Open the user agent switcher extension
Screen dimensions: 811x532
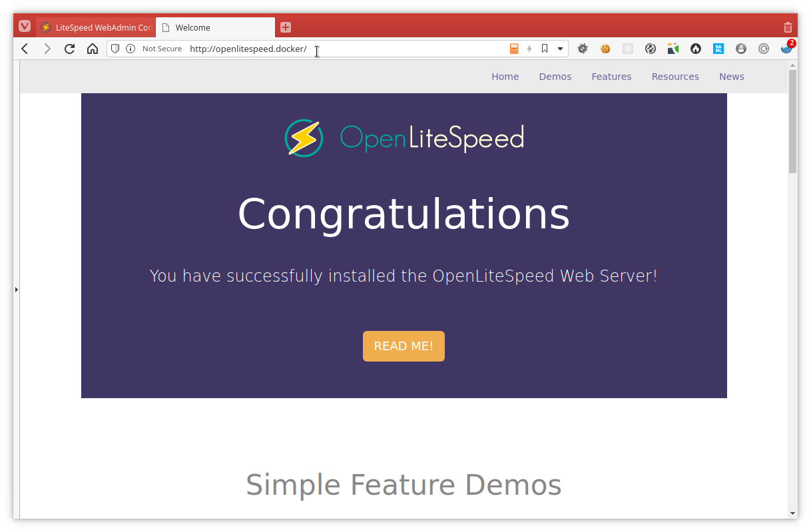pyautogui.click(x=741, y=48)
